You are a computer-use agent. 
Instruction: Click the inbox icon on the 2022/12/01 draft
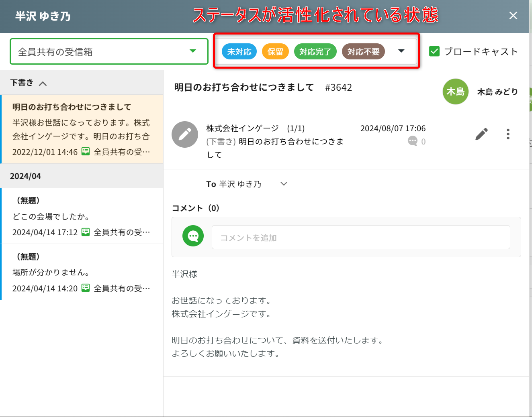pos(86,151)
